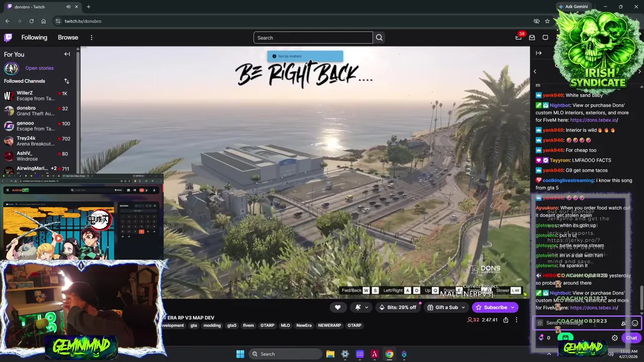Open a new browser tab
The width and height of the screenshot is (644, 362).
(88, 7)
